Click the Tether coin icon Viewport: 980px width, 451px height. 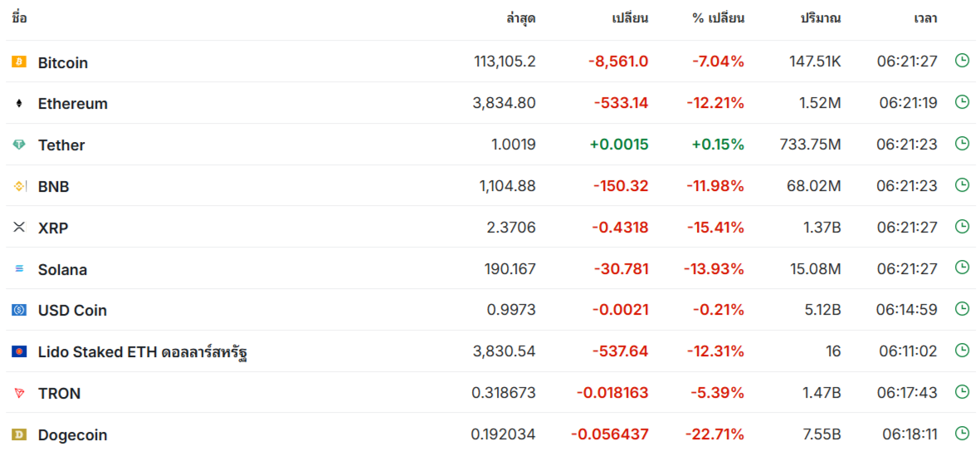tap(19, 145)
